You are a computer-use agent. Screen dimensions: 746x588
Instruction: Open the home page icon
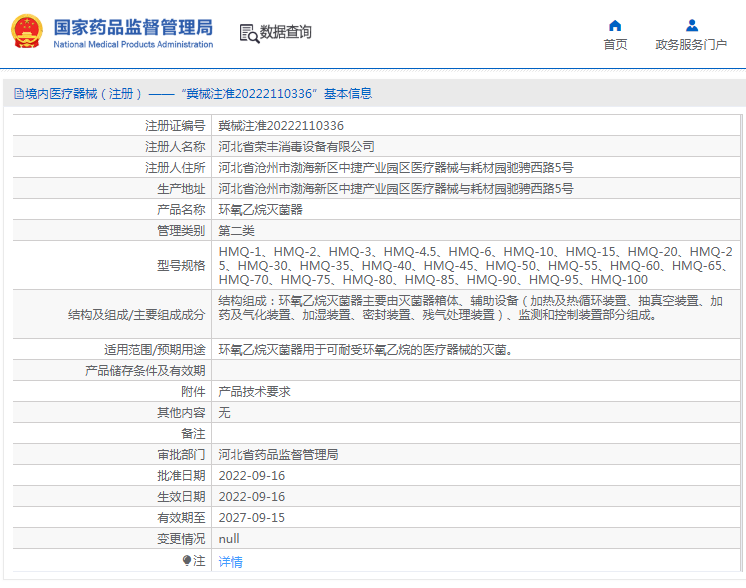click(x=615, y=25)
